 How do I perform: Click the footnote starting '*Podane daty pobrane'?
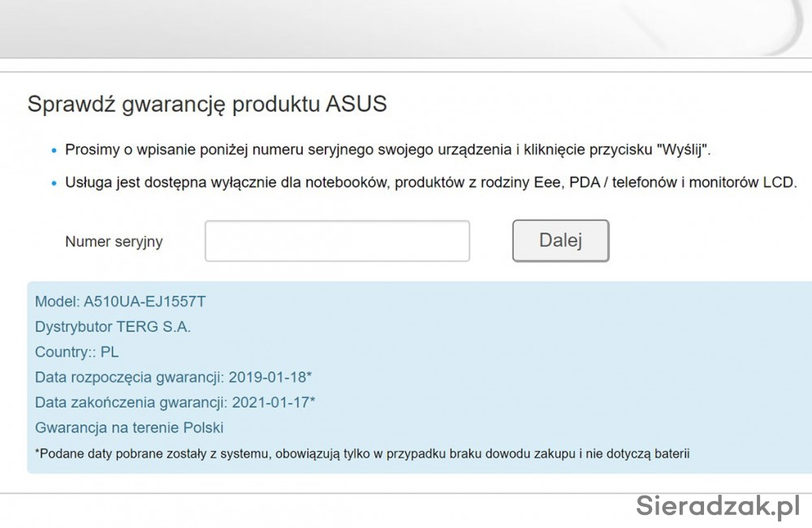[362, 454]
